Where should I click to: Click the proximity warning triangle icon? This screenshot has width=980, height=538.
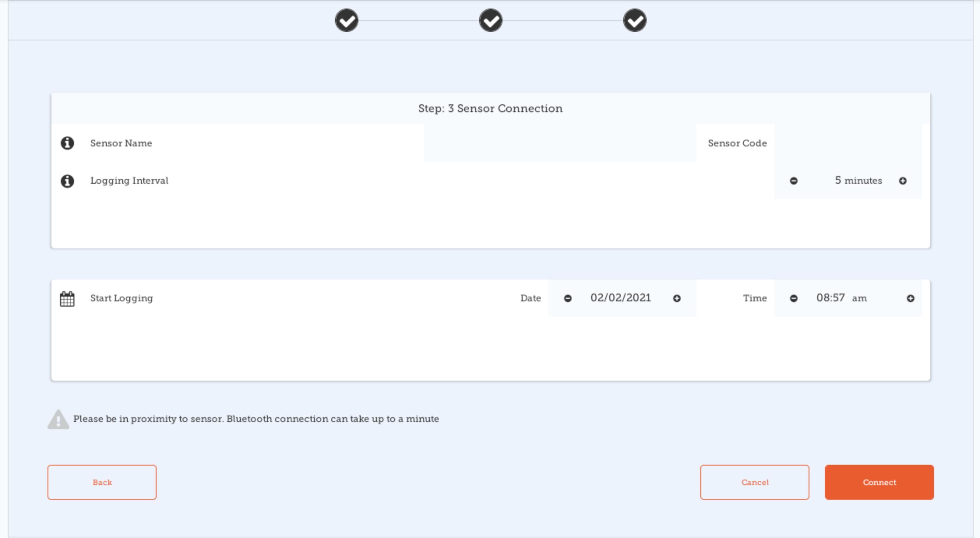point(58,420)
